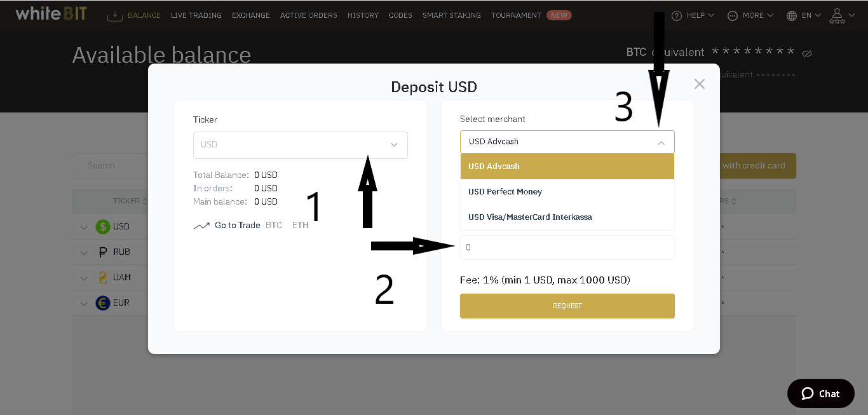Open the More menu dropdown

pos(751,15)
